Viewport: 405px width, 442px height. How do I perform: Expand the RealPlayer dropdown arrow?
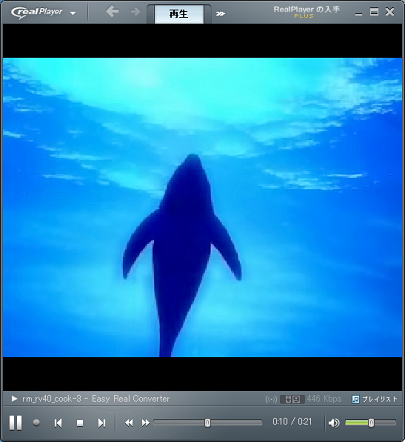[73, 13]
